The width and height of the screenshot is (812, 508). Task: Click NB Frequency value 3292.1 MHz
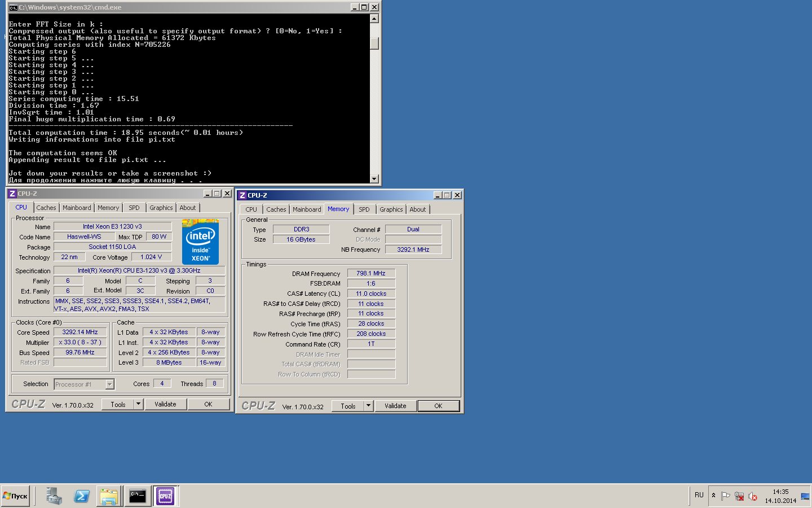pos(413,249)
